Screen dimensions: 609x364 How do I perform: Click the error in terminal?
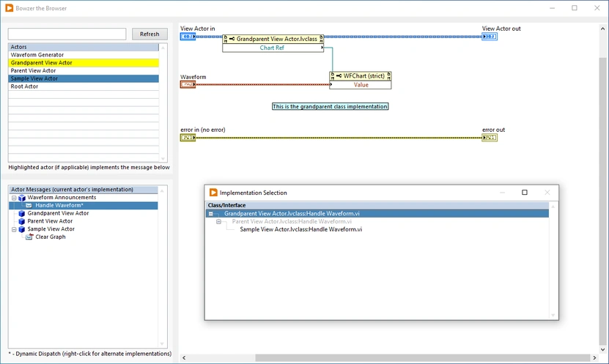(188, 138)
